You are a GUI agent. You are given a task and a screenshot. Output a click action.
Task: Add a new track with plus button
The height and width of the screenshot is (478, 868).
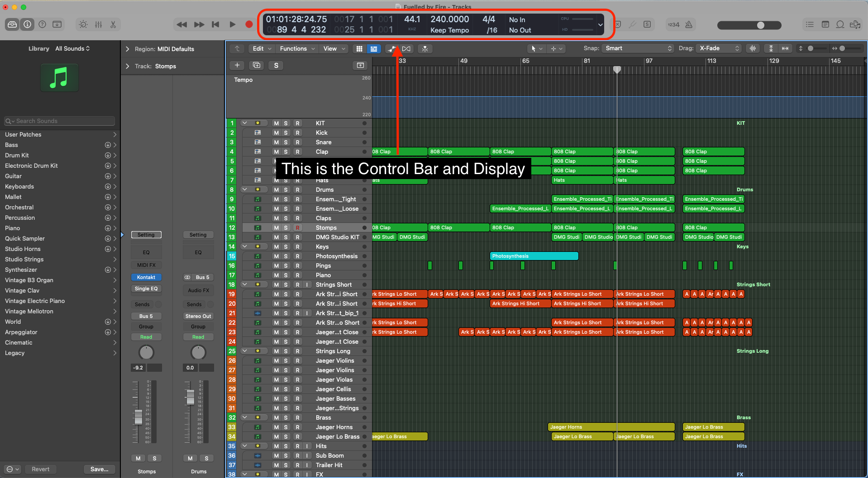click(x=237, y=66)
